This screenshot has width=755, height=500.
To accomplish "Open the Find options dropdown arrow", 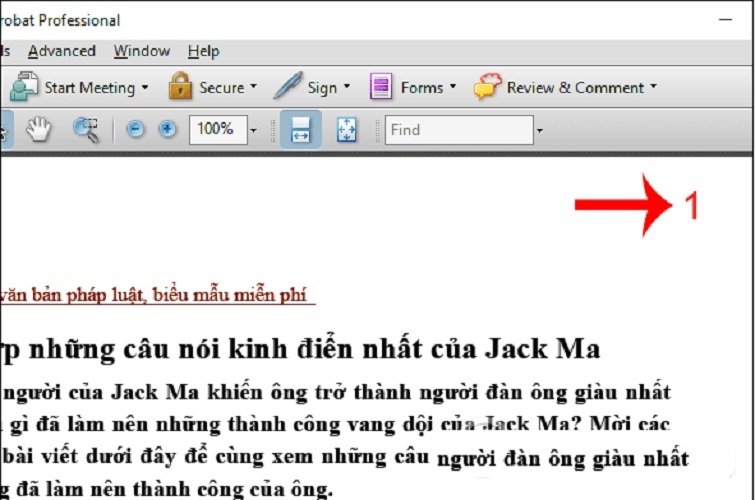I will tap(540, 130).
